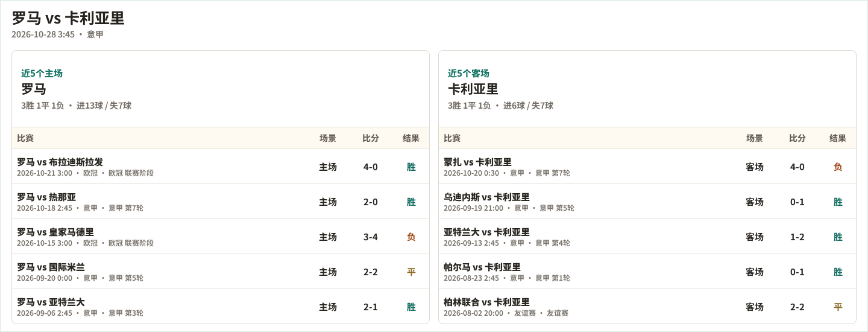Screen dimensions: 868x332
Task: Open the match 罗马 vs 热那亚
Action: click(x=46, y=197)
